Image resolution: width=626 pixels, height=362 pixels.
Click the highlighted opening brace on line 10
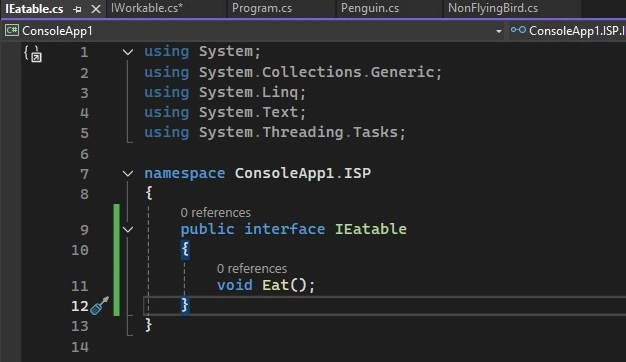point(185,249)
